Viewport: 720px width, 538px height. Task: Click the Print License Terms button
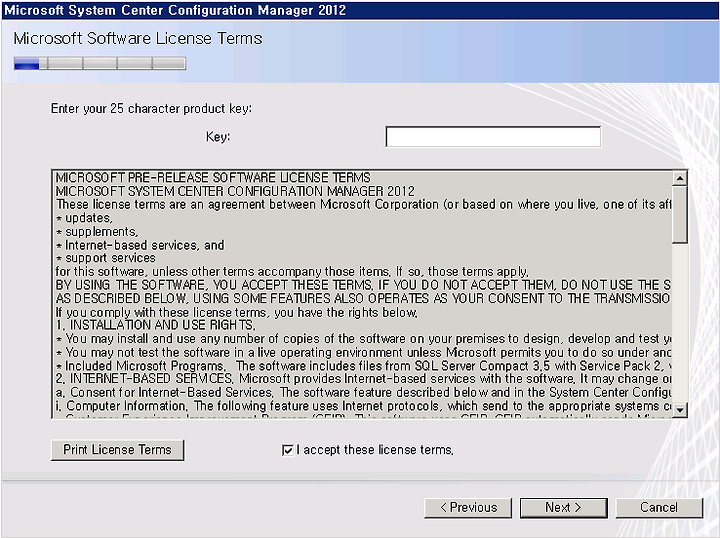118,450
